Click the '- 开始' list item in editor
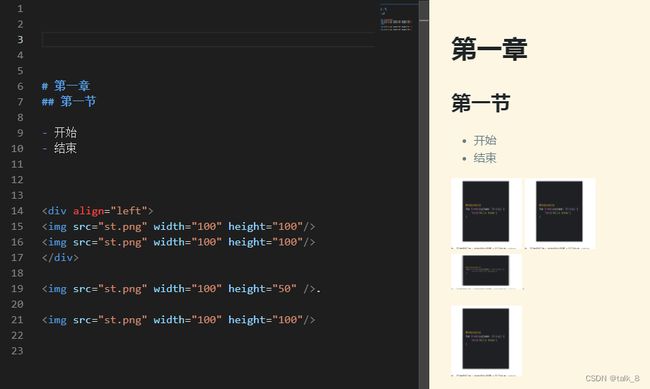Viewport: 650px width, 389px height. pyautogui.click(x=59, y=133)
